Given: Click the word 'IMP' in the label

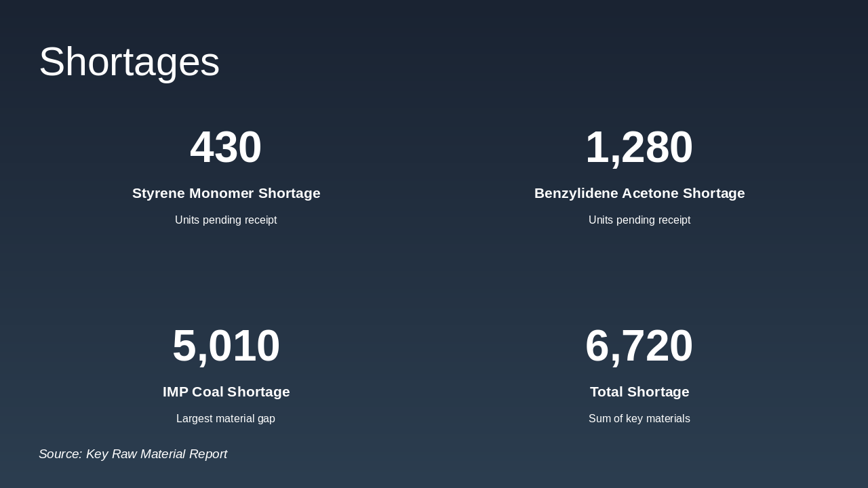Looking at the screenshot, I should [176, 392].
